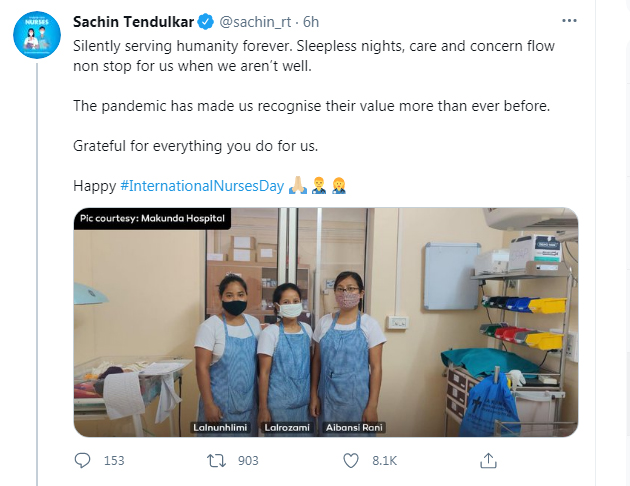
Task: Click the folded hands emoji
Action: click(x=298, y=186)
